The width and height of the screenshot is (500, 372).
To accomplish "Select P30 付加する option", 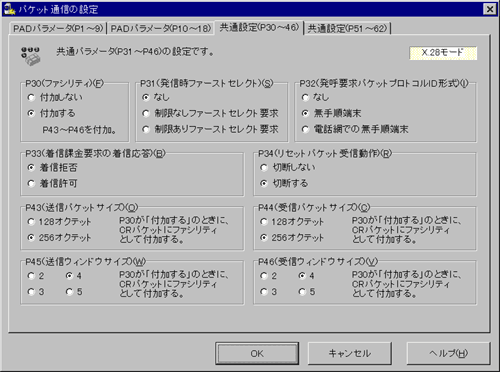I will (52, 113).
